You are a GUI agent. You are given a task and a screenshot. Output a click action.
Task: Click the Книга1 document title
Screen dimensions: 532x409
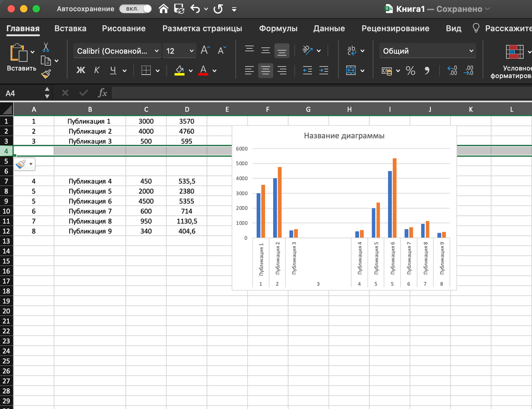[x=411, y=9]
